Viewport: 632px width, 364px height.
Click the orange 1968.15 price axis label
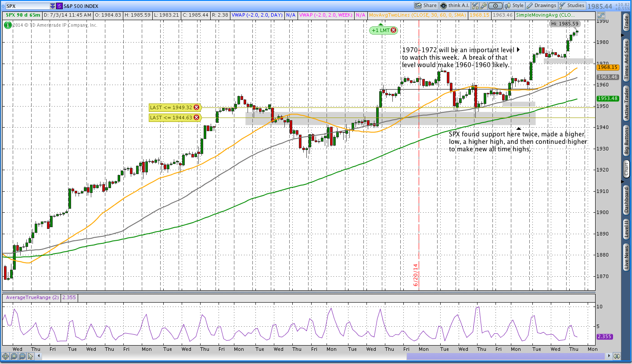pyautogui.click(x=607, y=67)
